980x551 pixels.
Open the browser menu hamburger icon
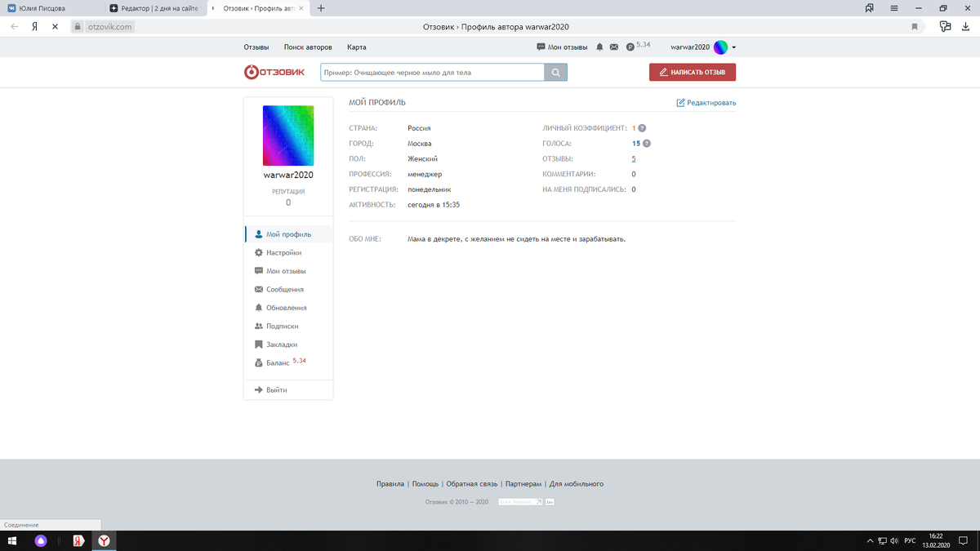point(894,8)
